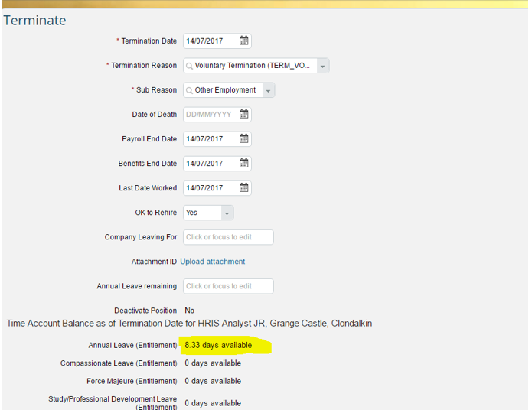Click the Attachment ID label
The image size is (532, 413).
click(x=154, y=262)
